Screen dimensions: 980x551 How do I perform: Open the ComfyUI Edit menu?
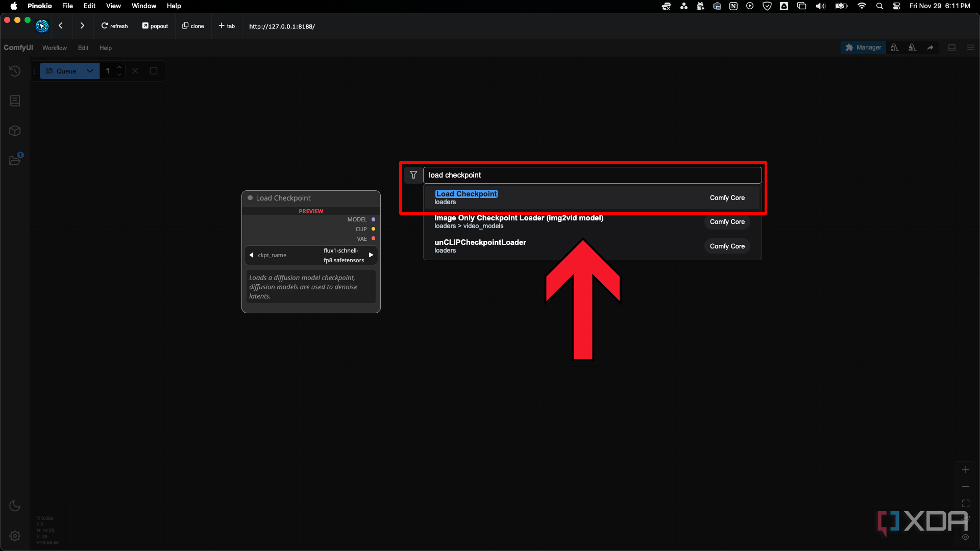(x=83, y=48)
